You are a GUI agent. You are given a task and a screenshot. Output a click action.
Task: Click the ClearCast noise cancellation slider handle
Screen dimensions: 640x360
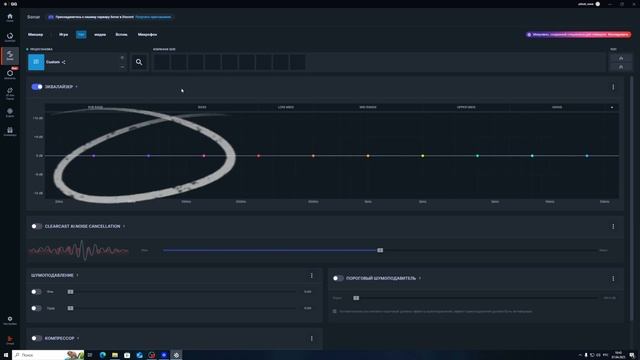click(380, 250)
